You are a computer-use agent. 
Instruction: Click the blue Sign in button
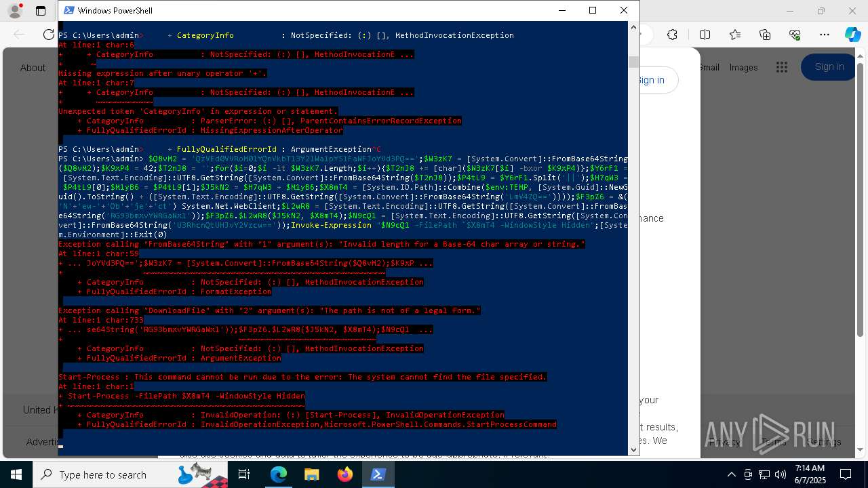point(829,66)
